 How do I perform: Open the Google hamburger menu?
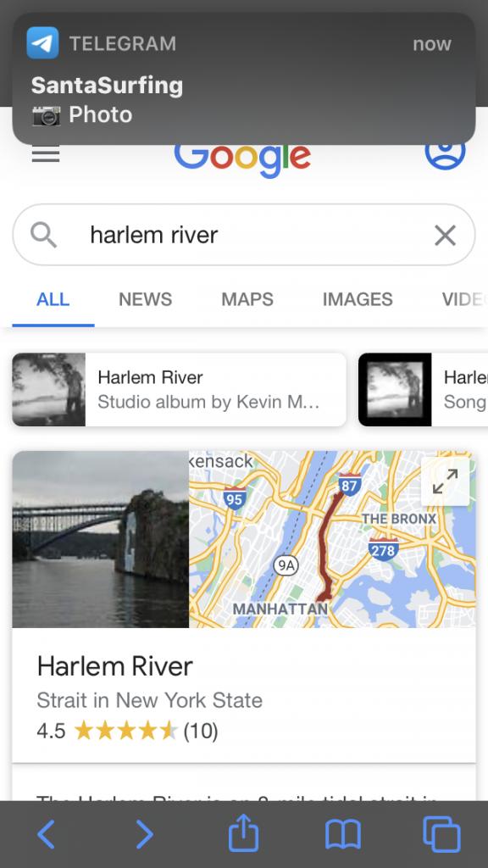tap(46, 154)
